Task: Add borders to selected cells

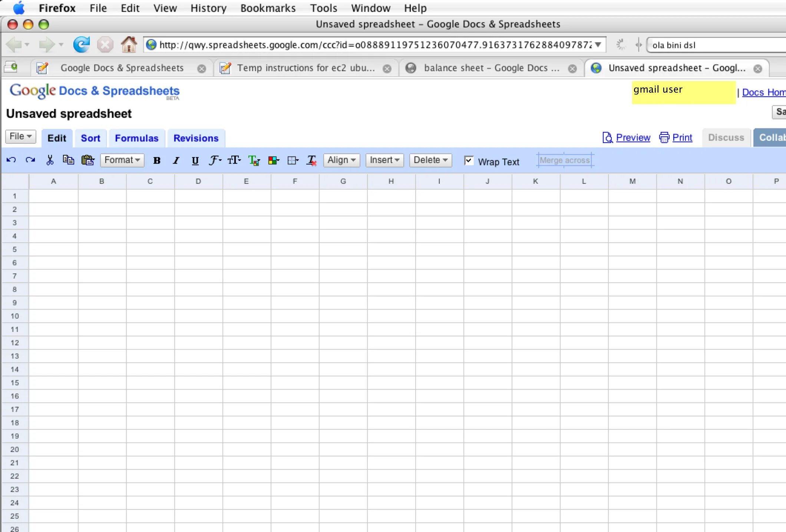Action: pos(293,160)
